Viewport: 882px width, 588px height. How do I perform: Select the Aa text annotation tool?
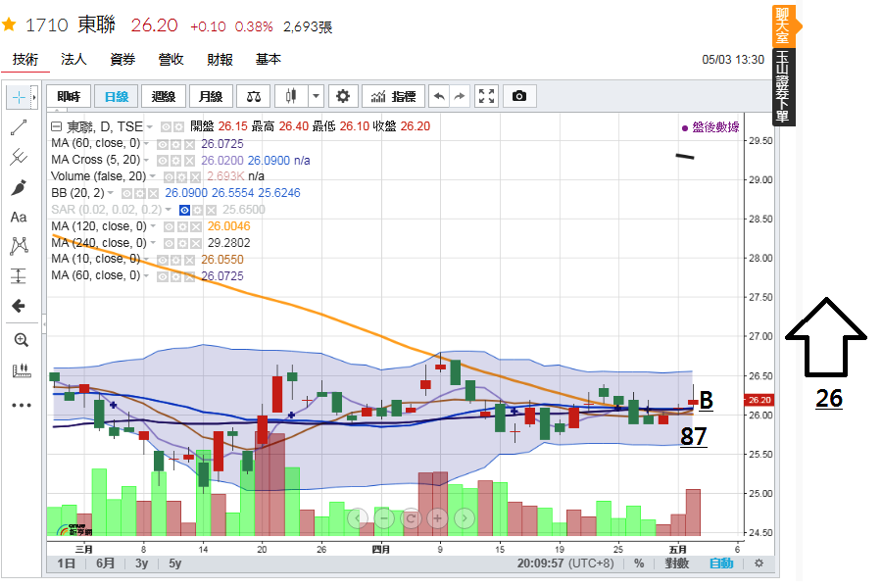click(19, 217)
